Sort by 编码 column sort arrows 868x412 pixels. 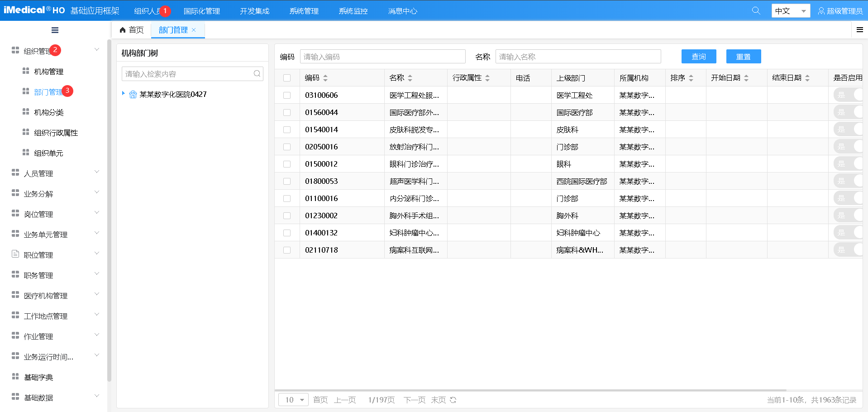click(325, 78)
